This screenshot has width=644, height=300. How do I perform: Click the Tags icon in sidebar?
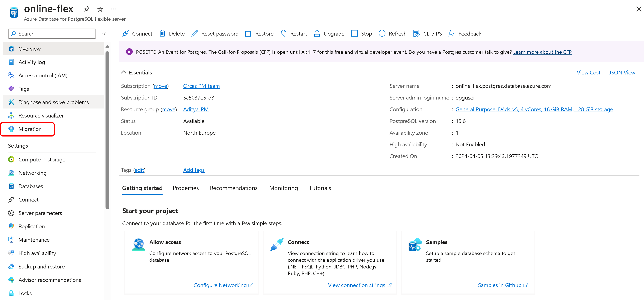(11, 89)
